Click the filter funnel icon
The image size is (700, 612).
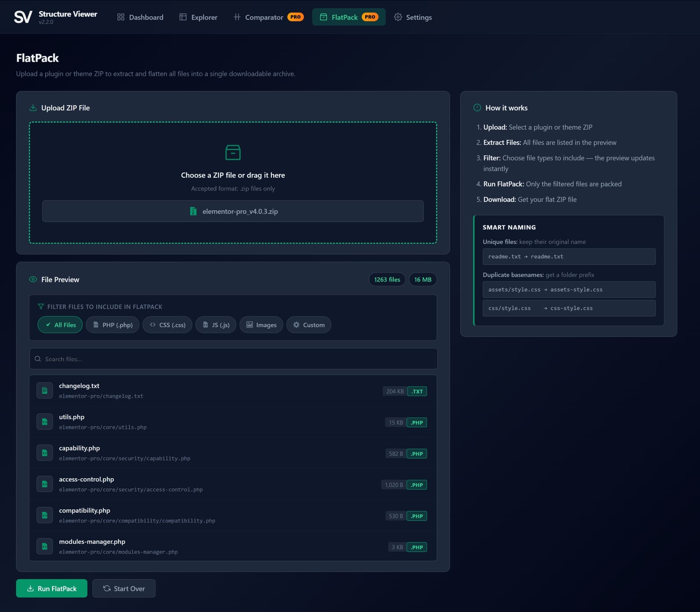(41, 306)
